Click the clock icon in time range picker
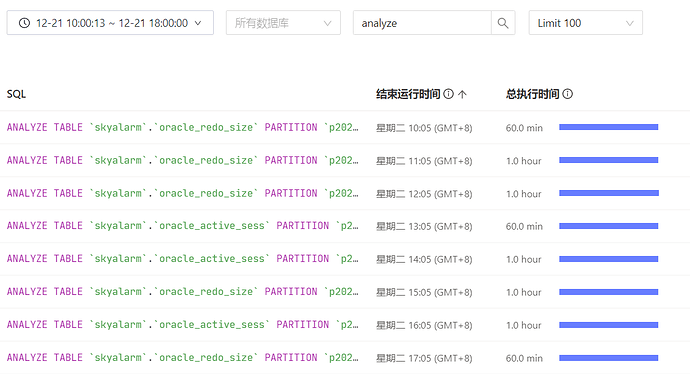The width and height of the screenshot is (690, 374). [24, 23]
